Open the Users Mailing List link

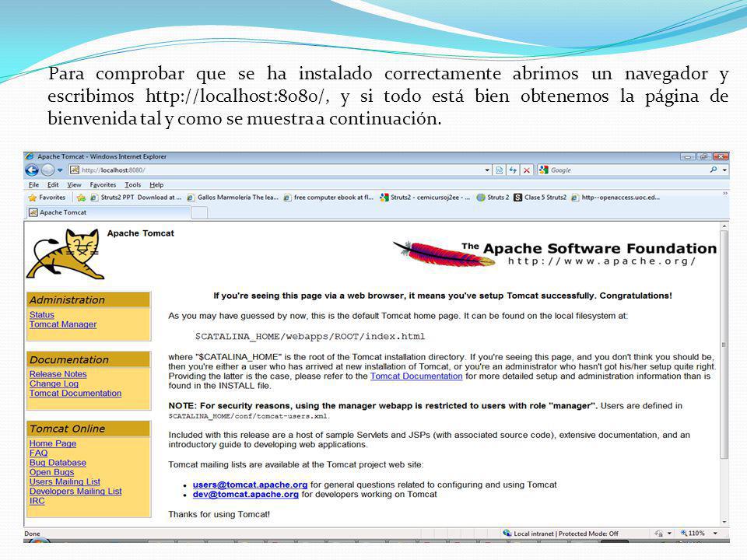[65, 481]
